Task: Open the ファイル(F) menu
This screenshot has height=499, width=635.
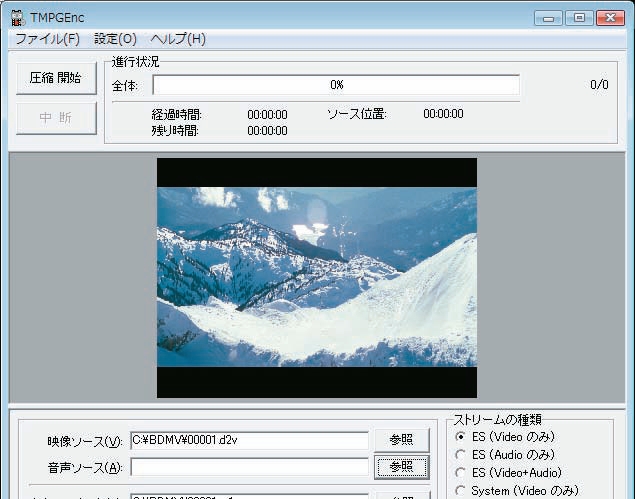Action: [x=47, y=39]
